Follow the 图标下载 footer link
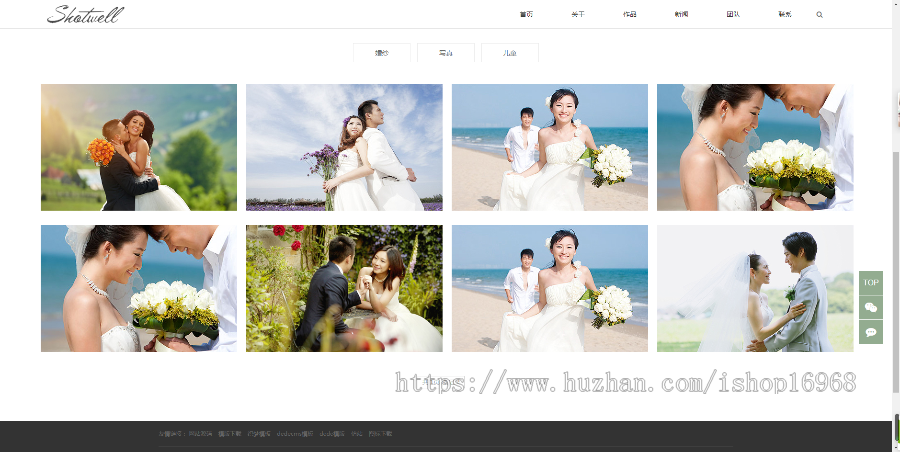This screenshot has height=452, width=900. (x=380, y=434)
